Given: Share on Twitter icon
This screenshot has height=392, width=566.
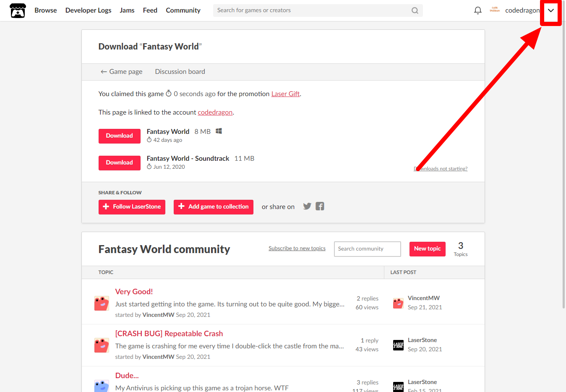Looking at the screenshot, I should pyautogui.click(x=307, y=206).
